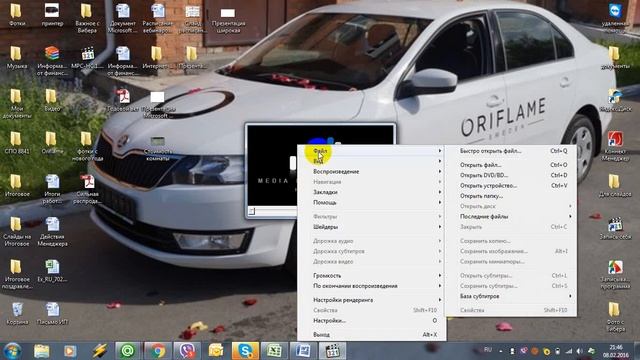Open the Яндекс.Диск desktop shortcut
This screenshot has height=360, width=640.
point(615,100)
